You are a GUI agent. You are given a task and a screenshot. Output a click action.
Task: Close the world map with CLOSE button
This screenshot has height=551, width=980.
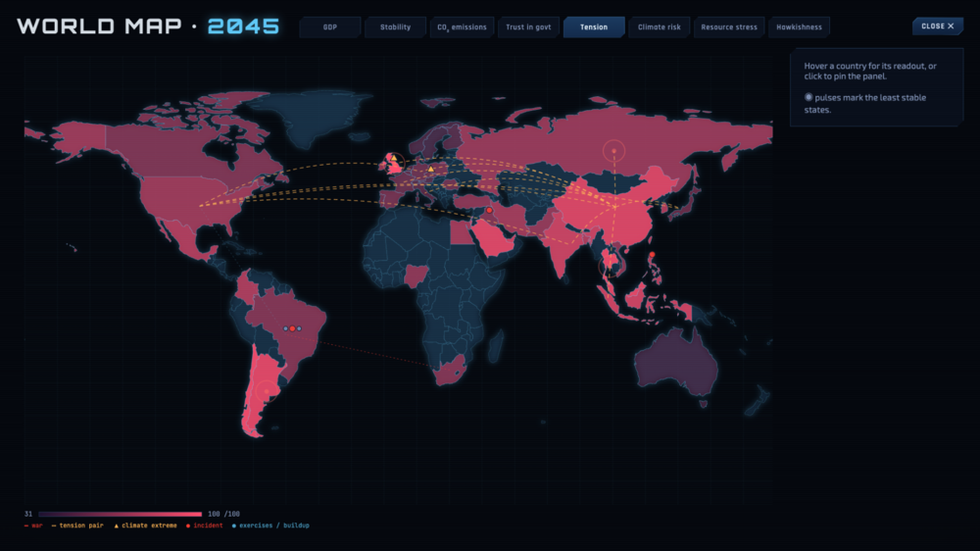pyautogui.click(x=938, y=26)
